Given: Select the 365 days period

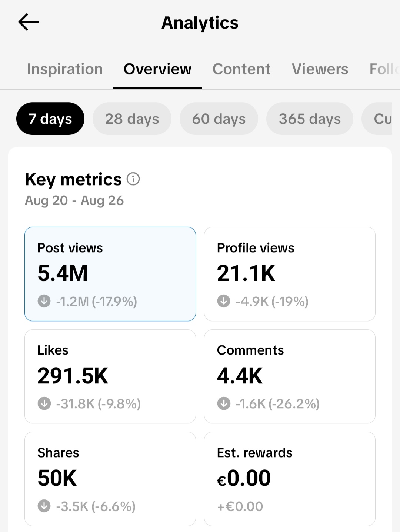Looking at the screenshot, I should pos(310,119).
